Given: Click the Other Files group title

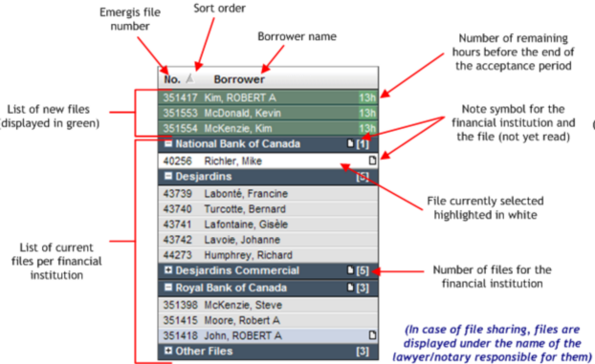Looking at the screenshot, I should click(x=204, y=351).
